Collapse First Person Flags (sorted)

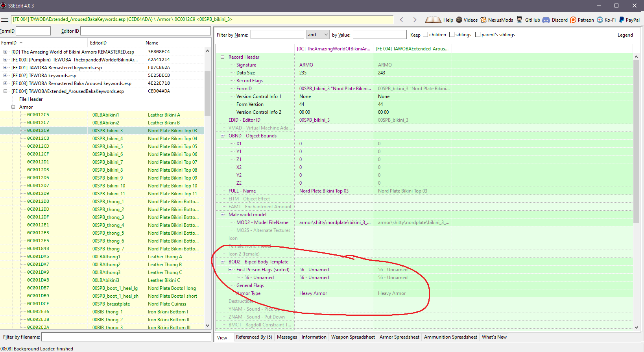tap(230, 270)
